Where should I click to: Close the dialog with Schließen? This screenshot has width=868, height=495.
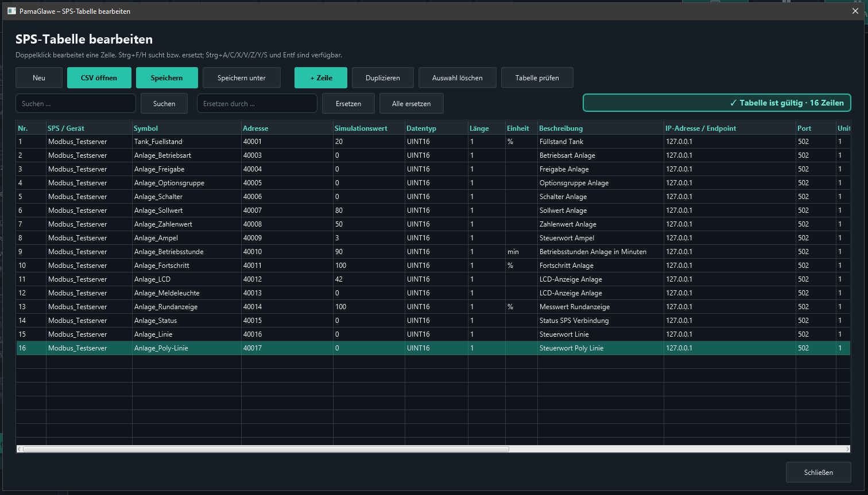tap(819, 473)
